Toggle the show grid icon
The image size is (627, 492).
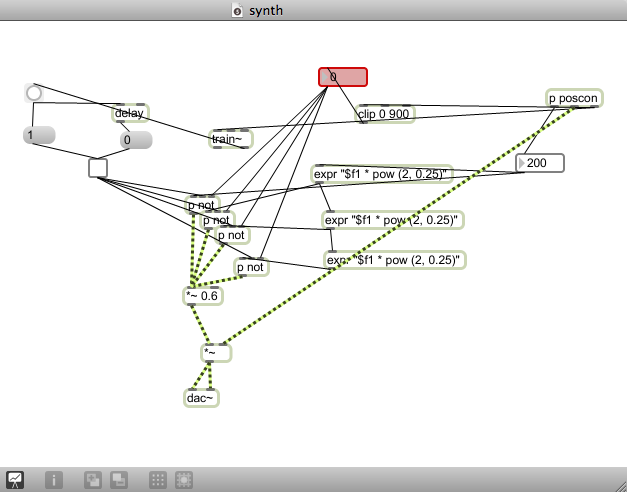click(x=158, y=480)
